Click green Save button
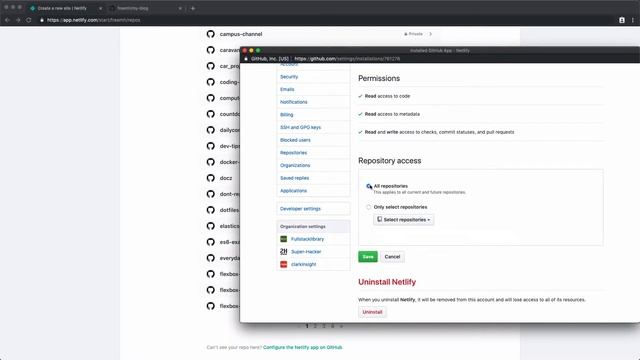 (x=368, y=257)
